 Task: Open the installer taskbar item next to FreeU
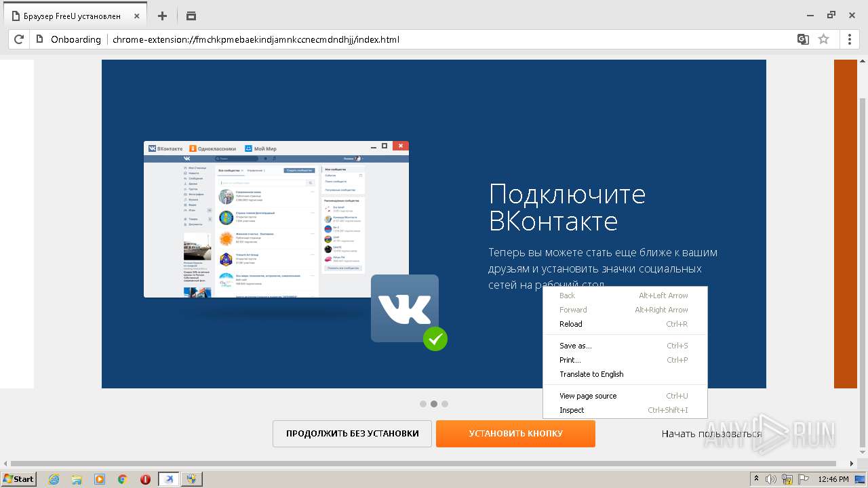[191, 479]
